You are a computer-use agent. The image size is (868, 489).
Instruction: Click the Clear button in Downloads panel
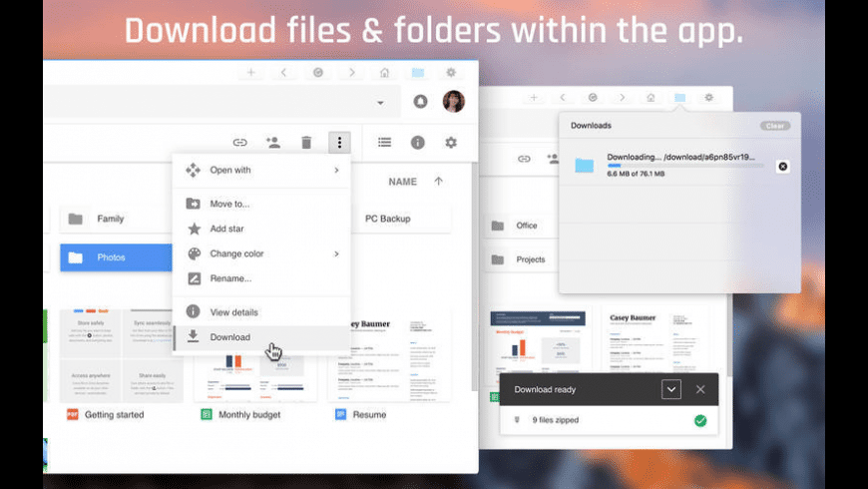click(774, 126)
